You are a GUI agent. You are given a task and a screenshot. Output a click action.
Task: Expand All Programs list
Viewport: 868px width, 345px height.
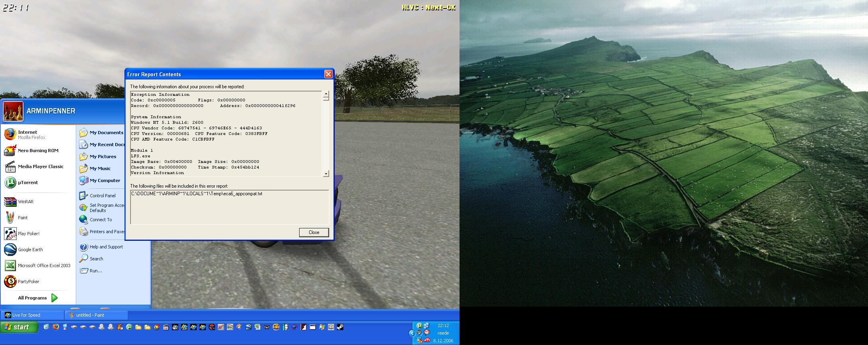tap(38, 298)
